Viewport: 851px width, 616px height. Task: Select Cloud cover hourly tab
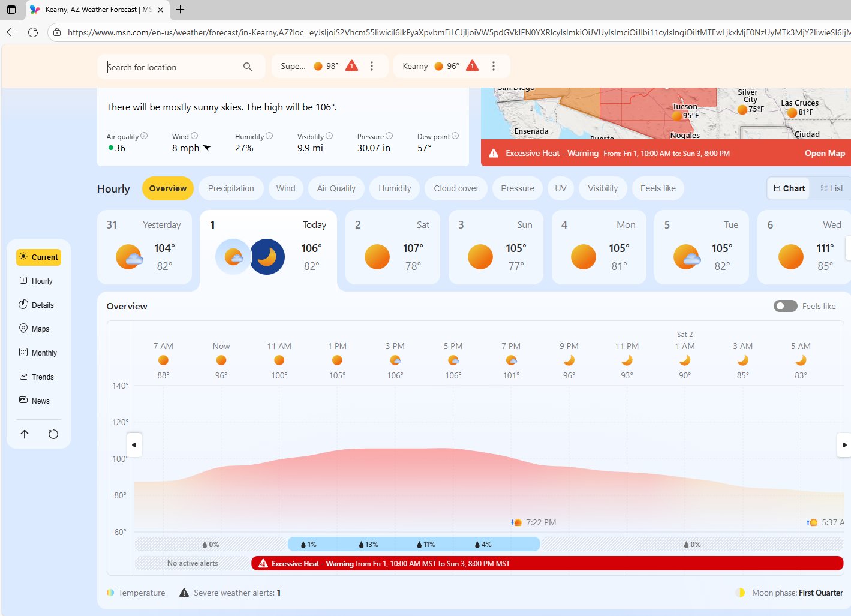click(456, 188)
